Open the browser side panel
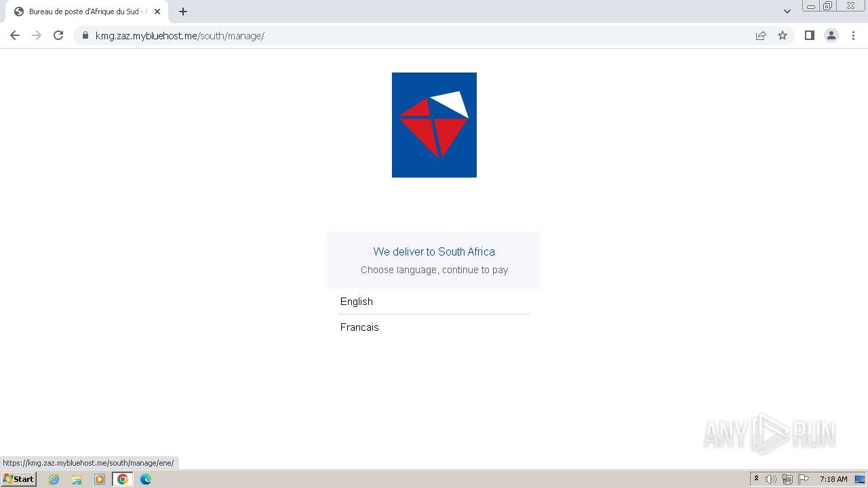This screenshot has width=868, height=488. 809,35
